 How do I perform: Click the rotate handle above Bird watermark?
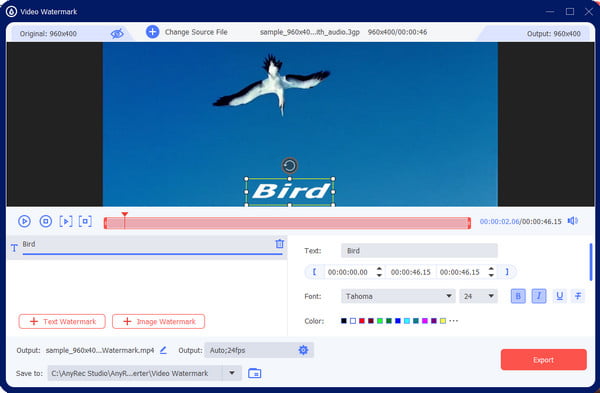[289, 166]
